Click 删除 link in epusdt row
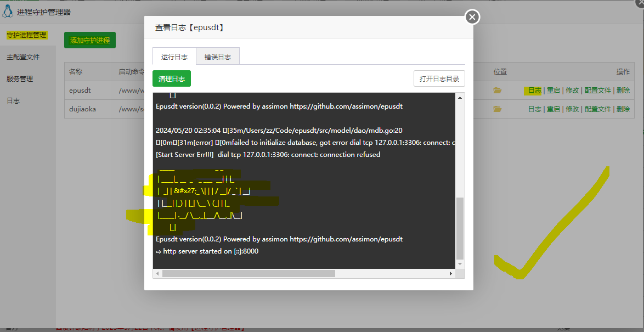The height and width of the screenshot is (332, 644). coord(623,91)
